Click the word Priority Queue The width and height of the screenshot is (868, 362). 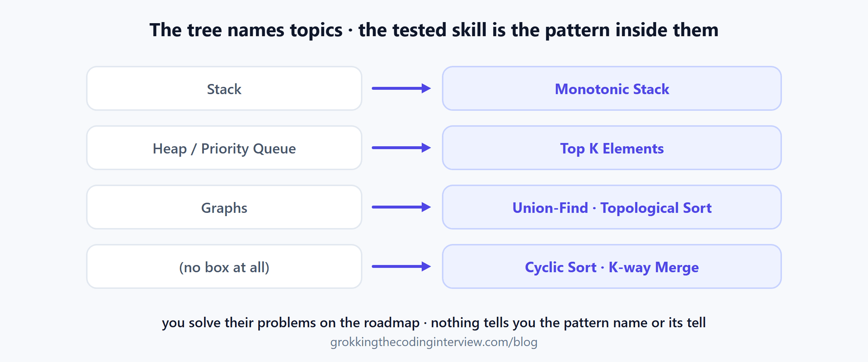click(248, 149)
